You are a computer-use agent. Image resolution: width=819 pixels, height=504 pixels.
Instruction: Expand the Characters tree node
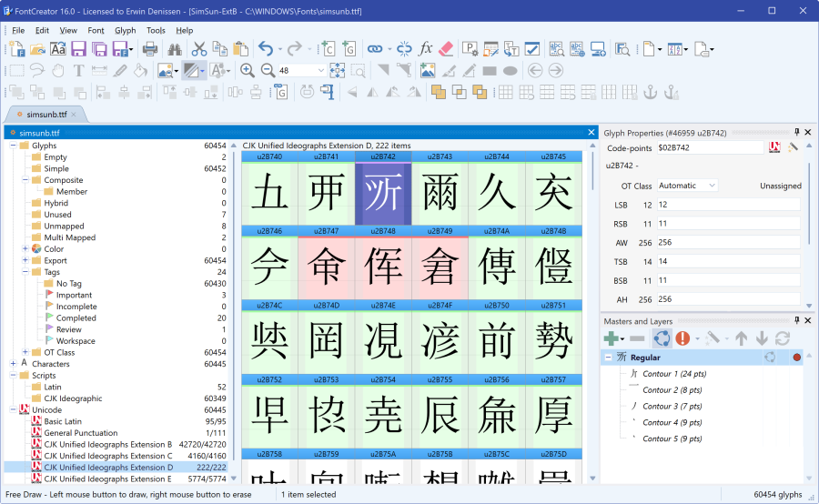13,364
